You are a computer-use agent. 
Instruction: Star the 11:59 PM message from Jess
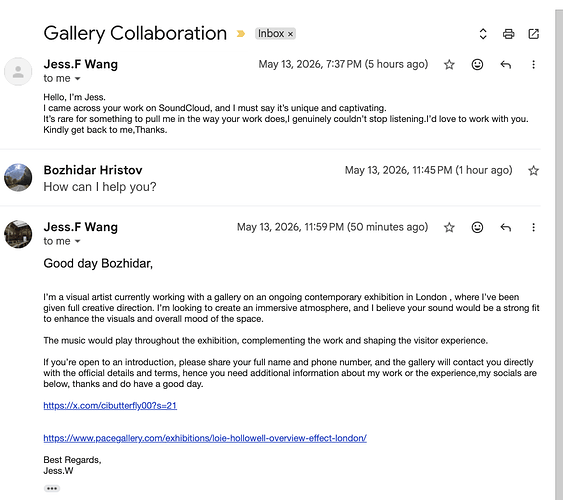(x=449, y=227)
